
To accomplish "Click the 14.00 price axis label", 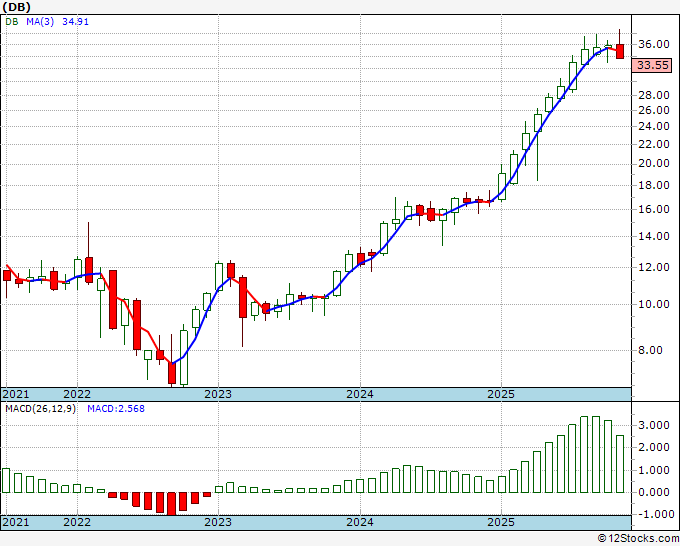I will pyautogui.click(x=654, y=236).
